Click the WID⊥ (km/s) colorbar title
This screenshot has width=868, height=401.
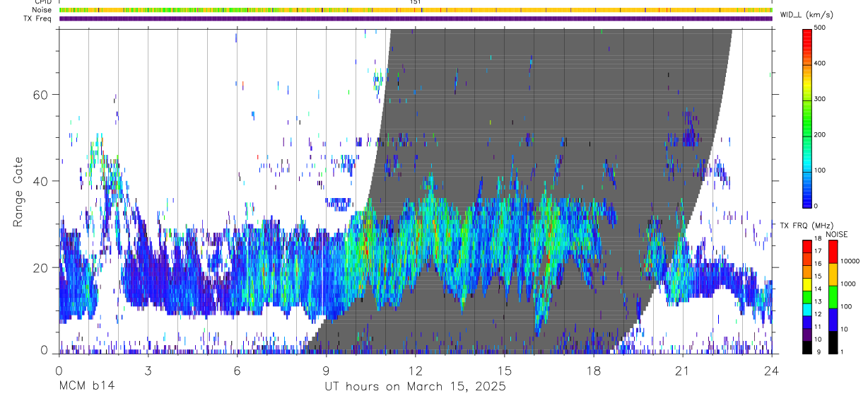point(807,14)
